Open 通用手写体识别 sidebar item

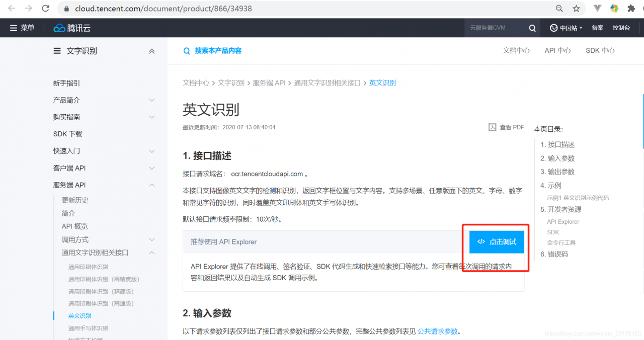pos(89,328)
